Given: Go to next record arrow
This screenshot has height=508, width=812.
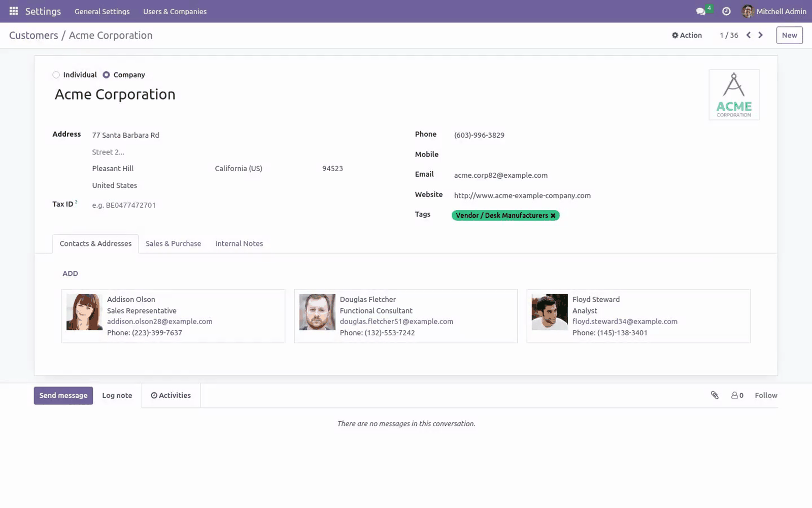Looking at the screenshot, I should 760,35.
